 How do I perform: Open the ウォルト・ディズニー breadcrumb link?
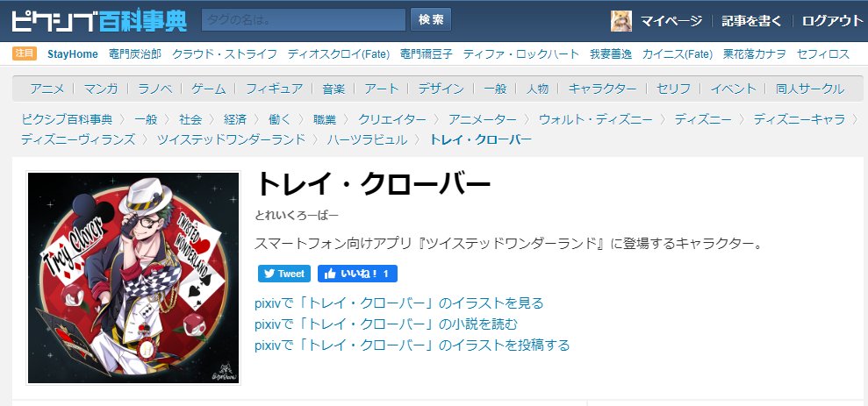(595, 119)
